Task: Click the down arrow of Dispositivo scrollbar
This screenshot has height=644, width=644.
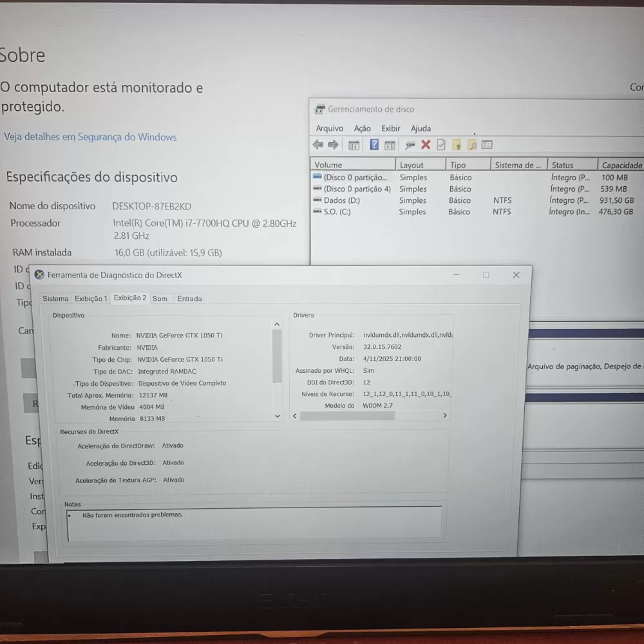Action: [x=278, y=416]
